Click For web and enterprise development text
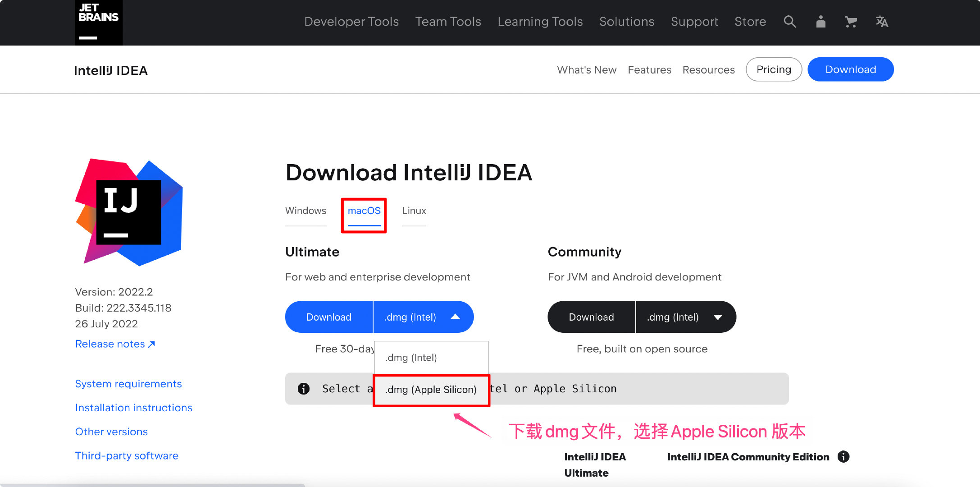Screen dimensions: 980x487 coord(378,277)
